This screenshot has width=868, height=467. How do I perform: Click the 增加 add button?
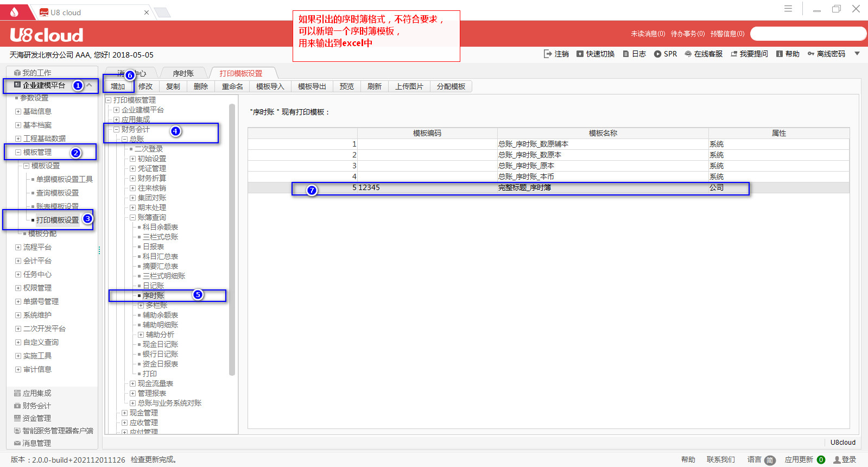point(118,86)
